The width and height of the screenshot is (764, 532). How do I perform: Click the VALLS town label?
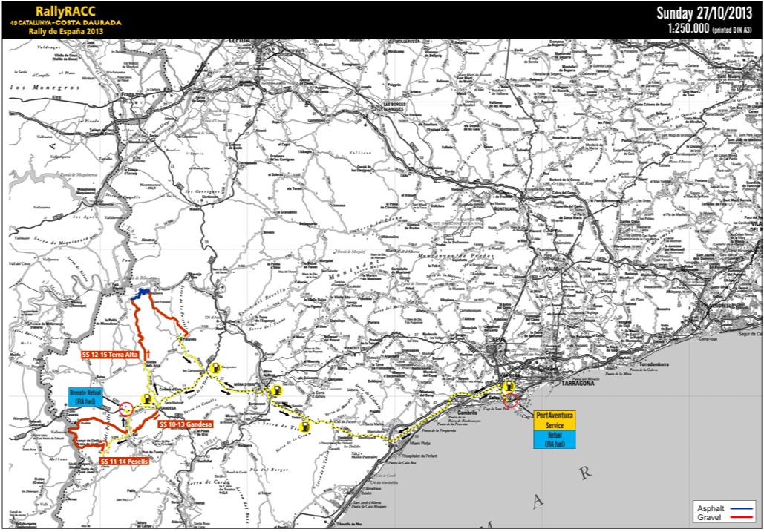click(552, 268)
